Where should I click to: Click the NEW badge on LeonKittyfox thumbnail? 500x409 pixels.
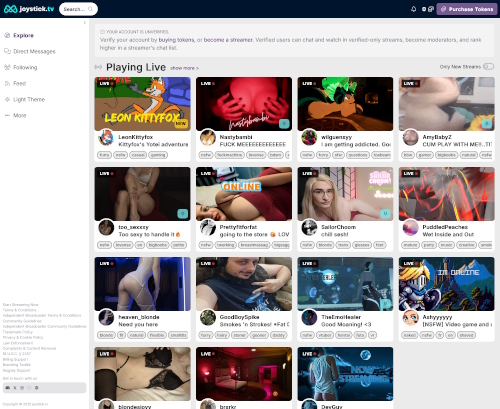181,123
